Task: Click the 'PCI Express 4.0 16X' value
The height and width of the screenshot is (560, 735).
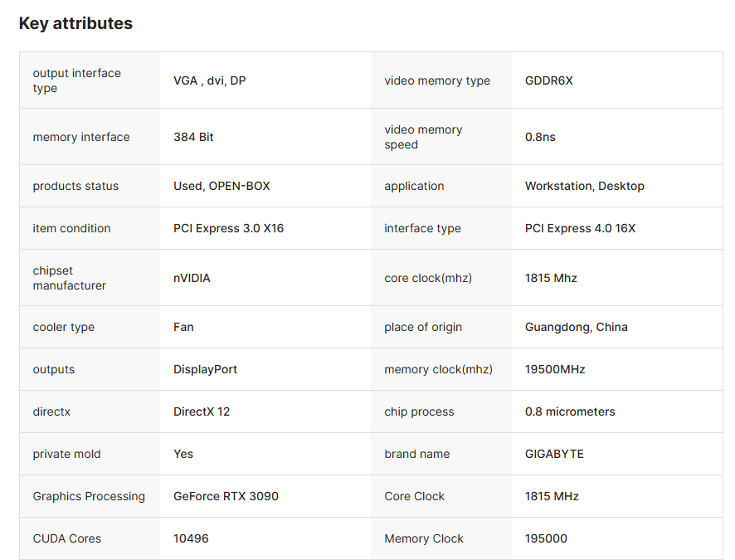Action: click(581, 228)
